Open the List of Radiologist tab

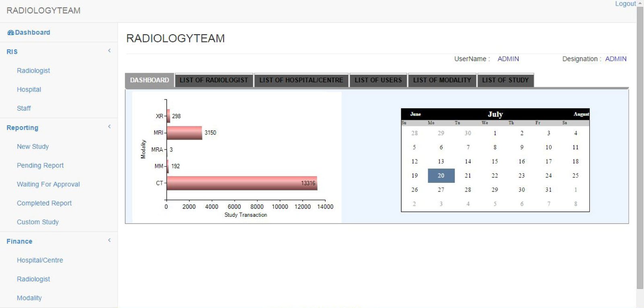(x=214, y=80)
